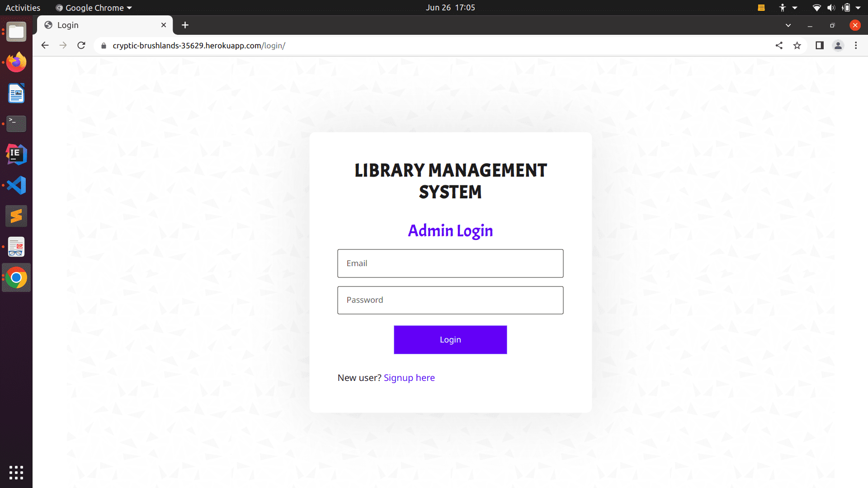
Task: Go back using the browser back arrow
Action: [x=45, y=45]
